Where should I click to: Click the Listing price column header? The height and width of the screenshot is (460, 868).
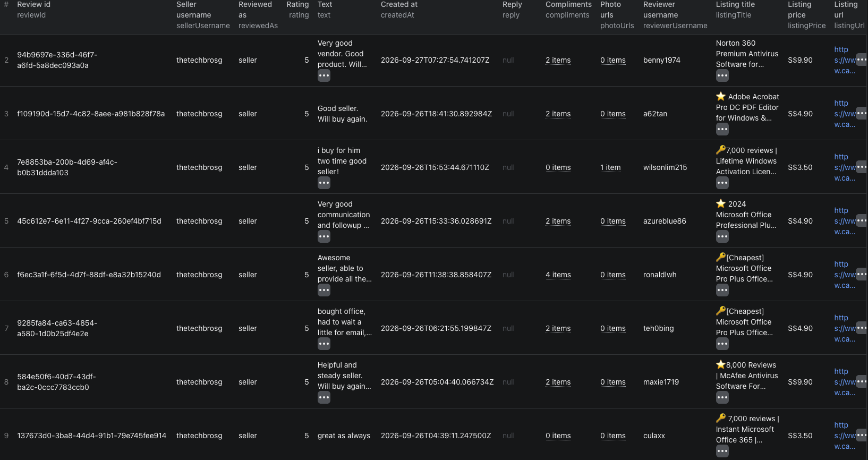pyautogui.click(x=806, y=15)
